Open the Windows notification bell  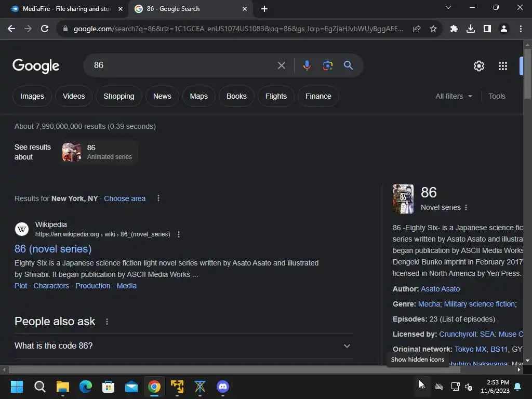pos(518,387)
